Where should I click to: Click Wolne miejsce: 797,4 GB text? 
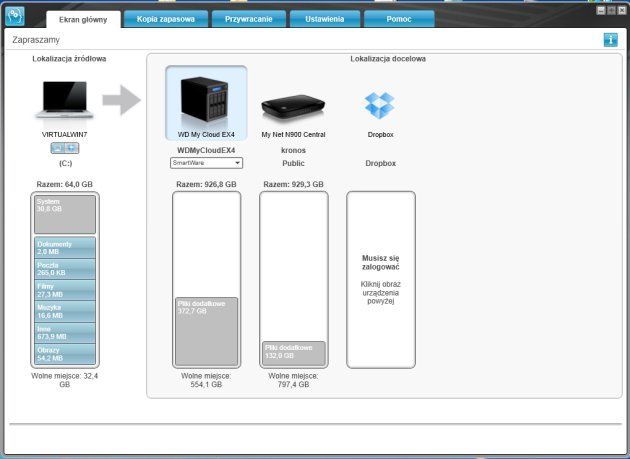[x=293, y=380]
